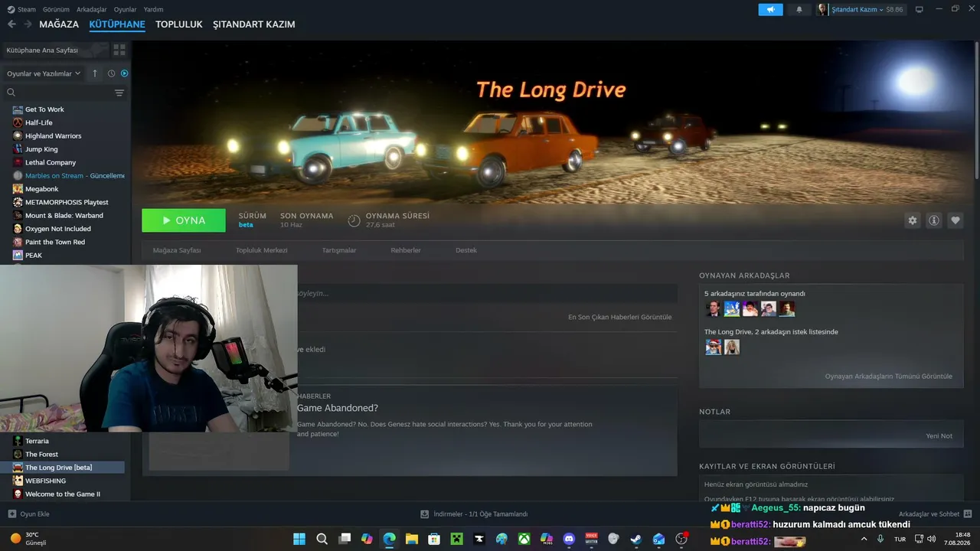Visit Topluluk Merkezi for The Long Drive
Screen dimensions: 980x551
pos(262,250)
